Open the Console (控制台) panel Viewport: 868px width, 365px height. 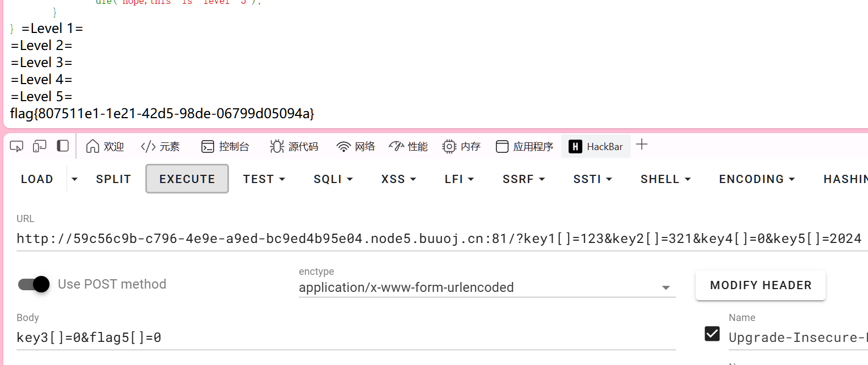click(x=225, y=147)
